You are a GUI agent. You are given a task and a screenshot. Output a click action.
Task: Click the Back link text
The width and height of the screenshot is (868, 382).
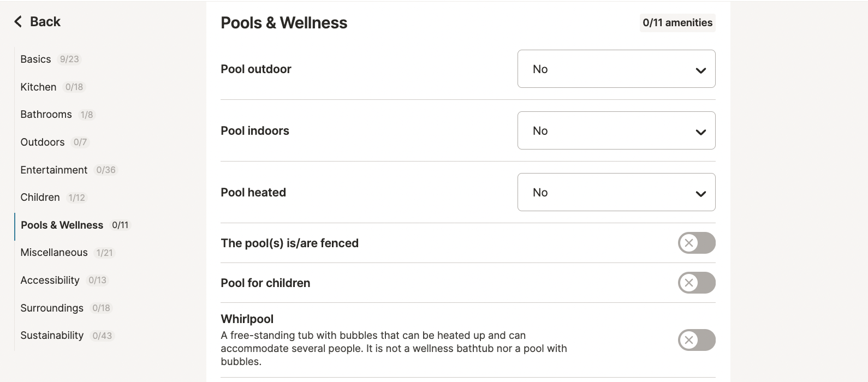(x=45, y=22)
